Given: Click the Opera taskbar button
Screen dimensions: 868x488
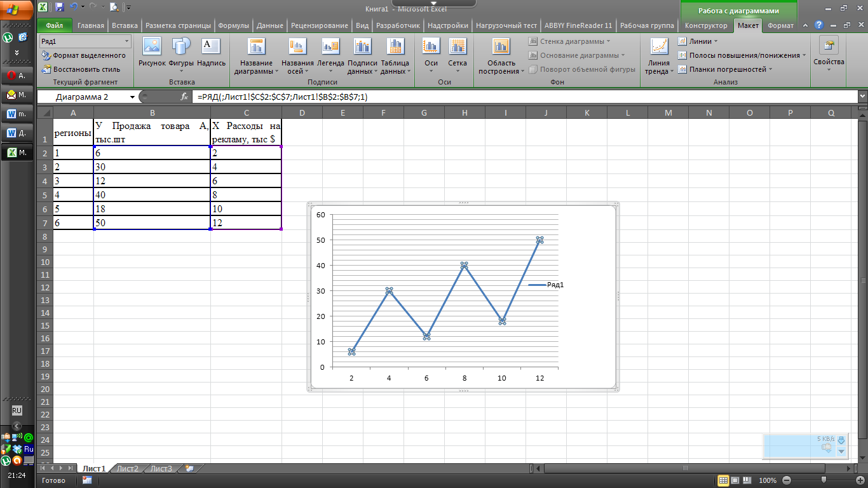Looking at the screenshot, I should click(x=18, y=75).
